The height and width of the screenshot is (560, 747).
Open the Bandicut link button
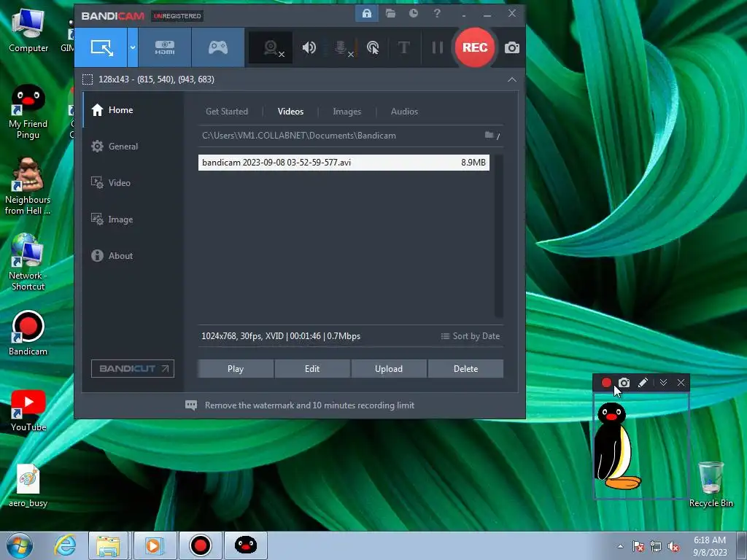[133, 368]
